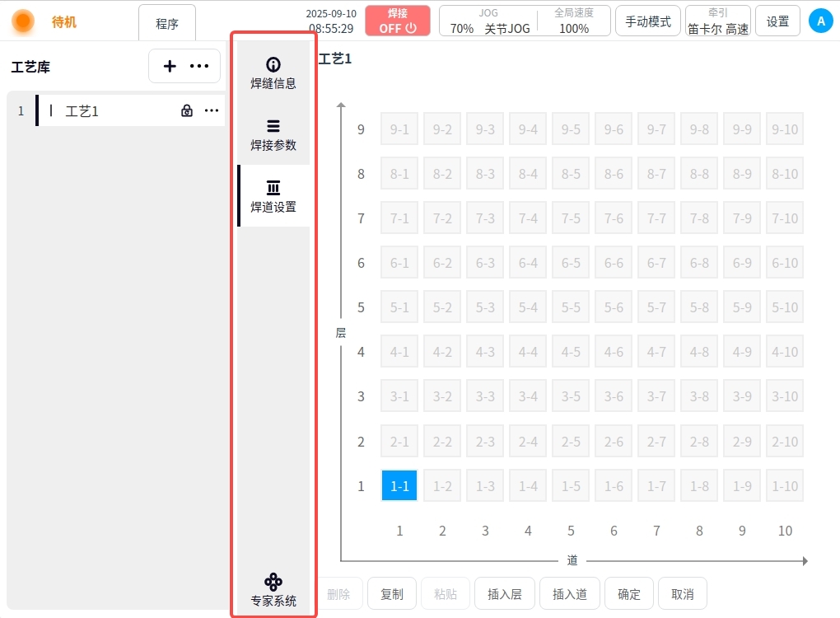The width and height of the screenshot is (840, 618).
Task: Open the 牵引 笛卡尔 高速 selector
Action: [718, 21]
